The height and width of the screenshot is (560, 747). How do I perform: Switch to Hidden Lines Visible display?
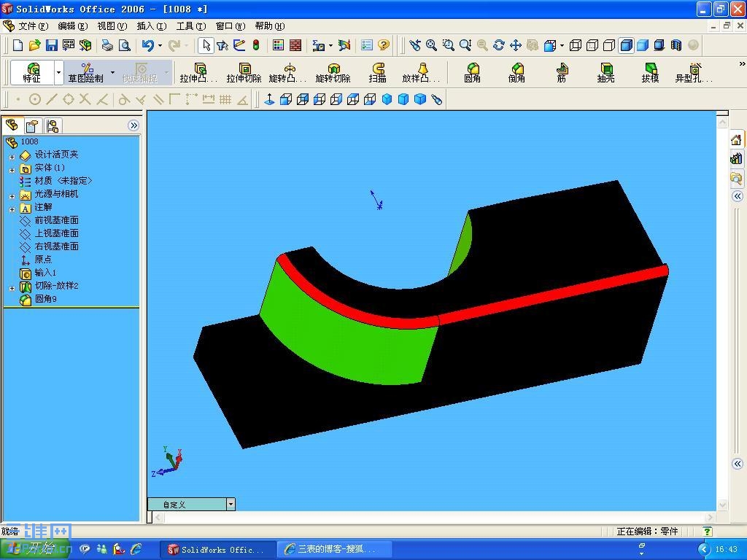[592, 45]
